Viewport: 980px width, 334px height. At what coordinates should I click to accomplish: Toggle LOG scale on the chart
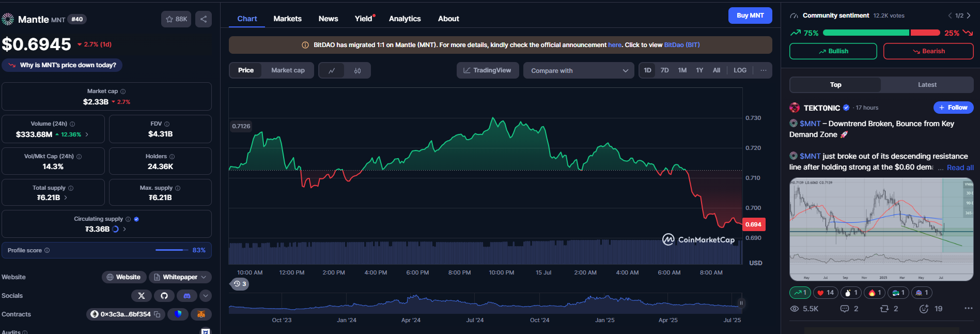point(740,70)
